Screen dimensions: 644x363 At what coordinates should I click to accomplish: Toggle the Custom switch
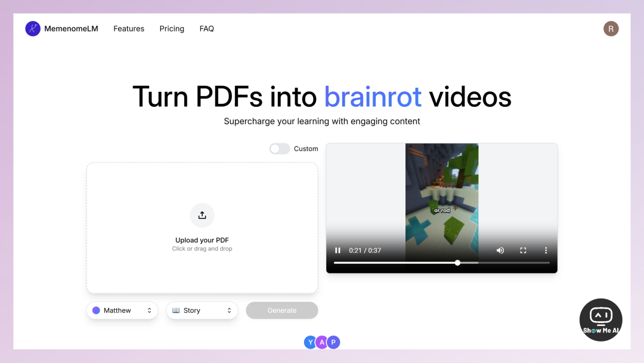[x=280, y=149]
